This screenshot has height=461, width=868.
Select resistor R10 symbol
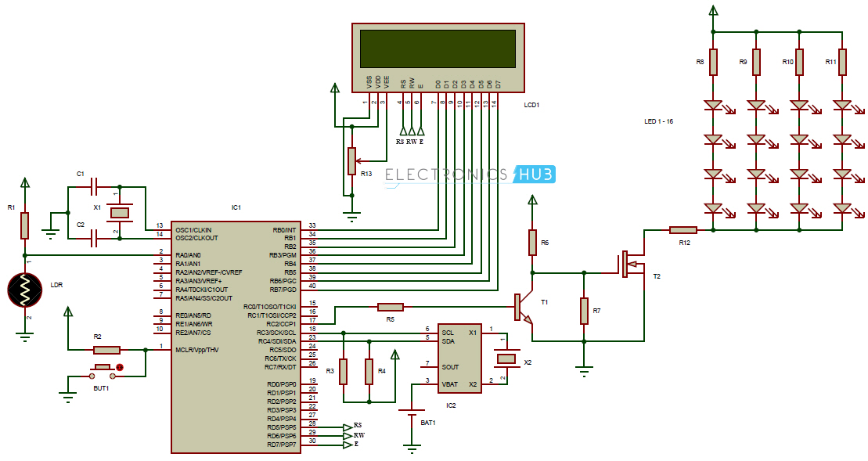[x=799, y=62]
